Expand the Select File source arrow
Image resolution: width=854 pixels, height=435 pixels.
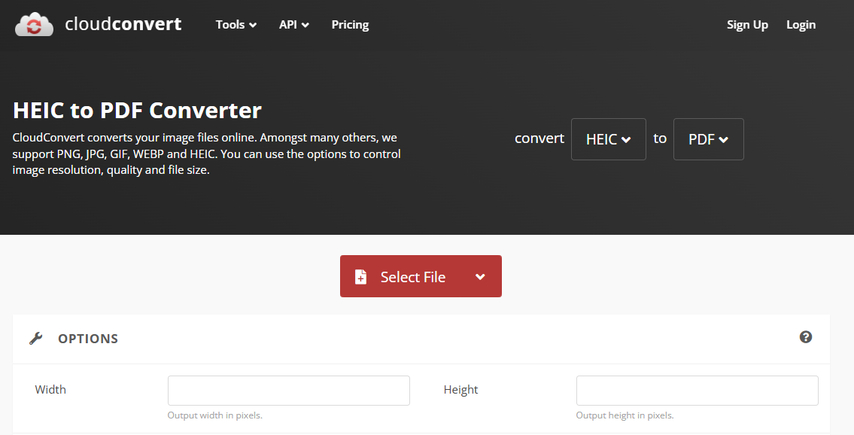coord(480,277)
